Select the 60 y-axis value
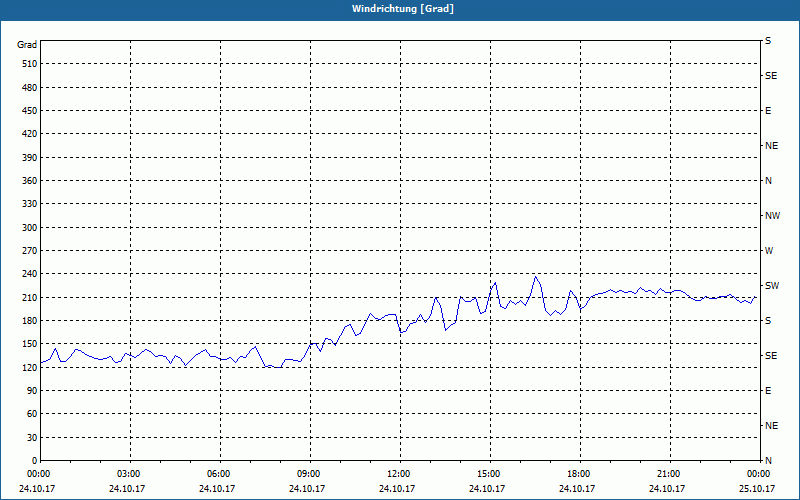This screenshot has width=800, height=500. point(32,414)
